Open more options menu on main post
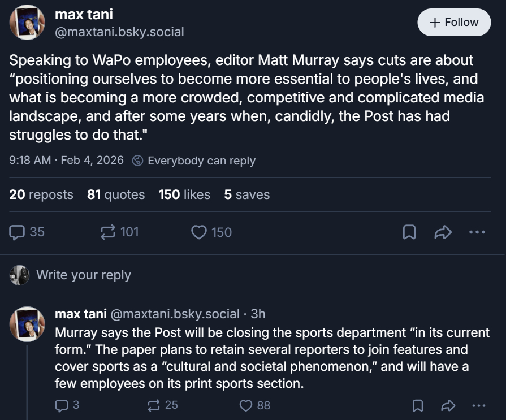Viewport: 506px width, 420px height. coord(477,232)
